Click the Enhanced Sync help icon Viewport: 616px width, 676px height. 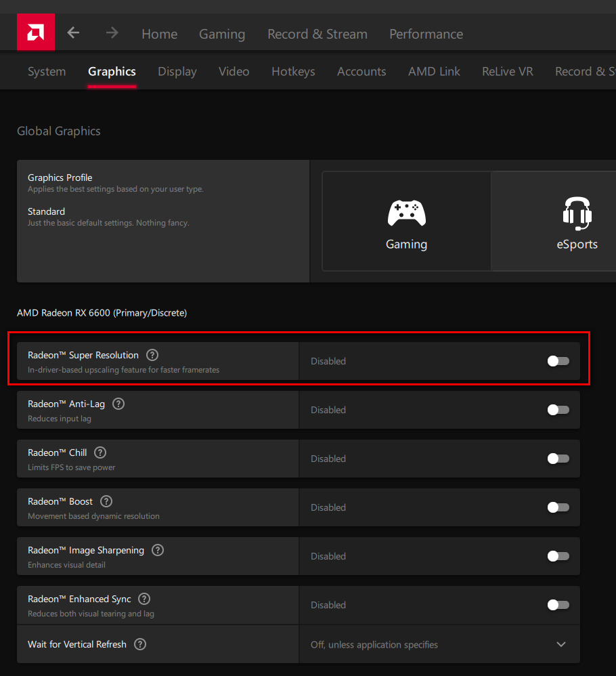(144, 599)
